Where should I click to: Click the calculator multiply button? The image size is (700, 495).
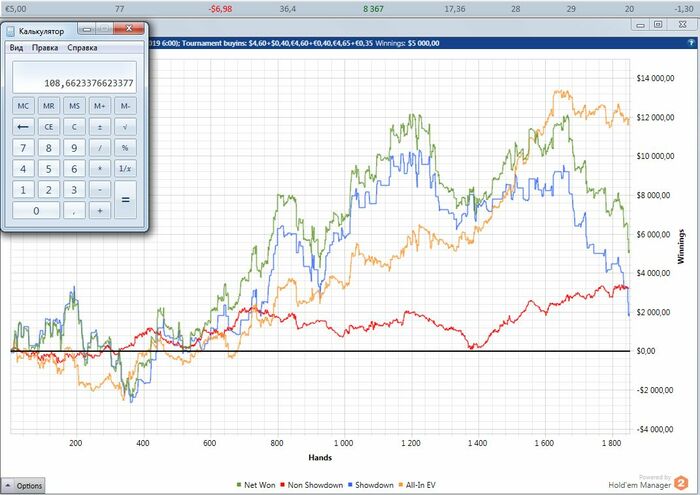pos(100,169)
